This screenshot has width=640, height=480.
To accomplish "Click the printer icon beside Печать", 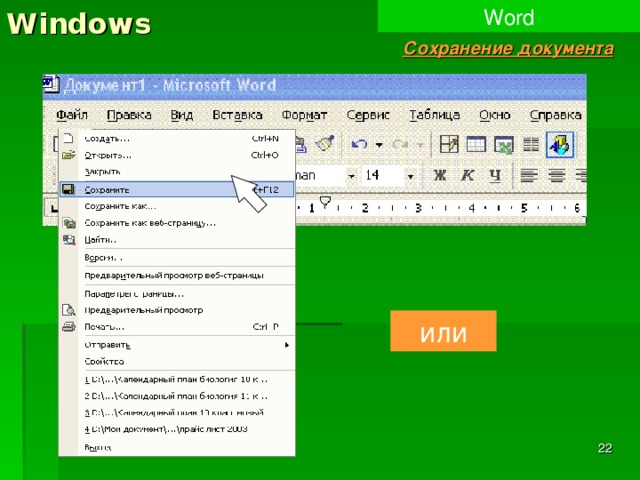I will tap(69, 327).
